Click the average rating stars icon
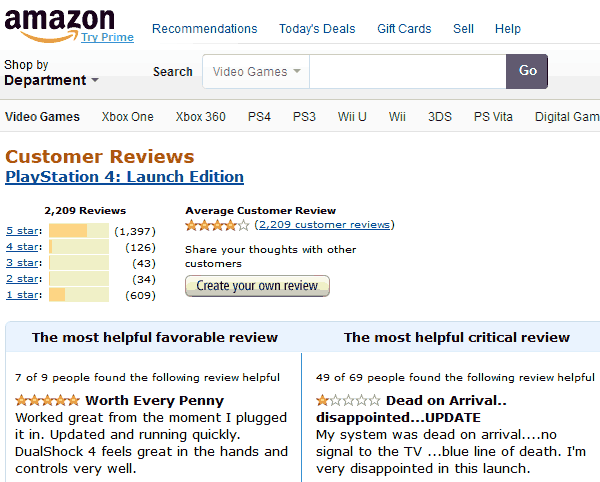Image resolution: width=600 pixels, height=482 pixels. click(217, 225)
